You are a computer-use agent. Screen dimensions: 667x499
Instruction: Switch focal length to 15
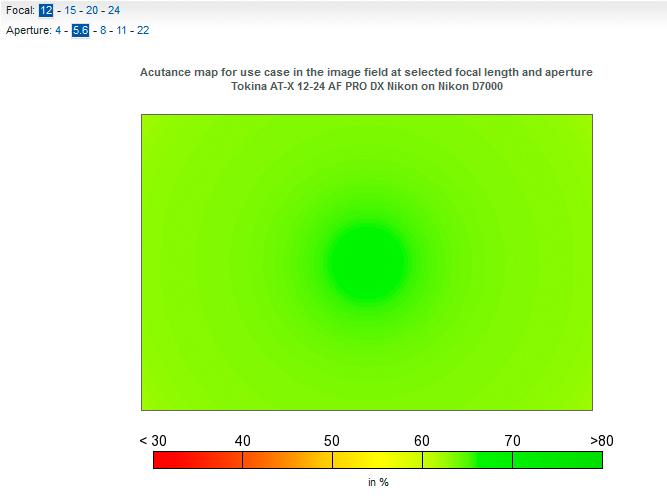coord(70,10)
